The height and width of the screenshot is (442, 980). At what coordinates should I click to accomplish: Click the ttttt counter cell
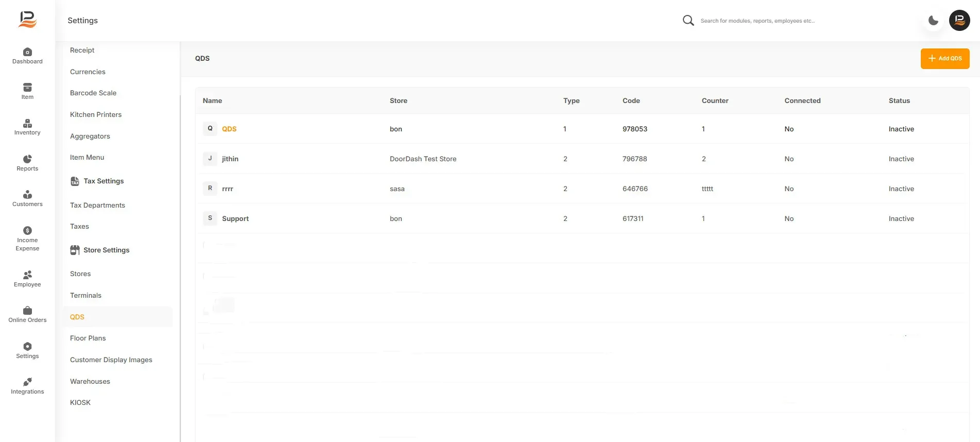point(708,189)
